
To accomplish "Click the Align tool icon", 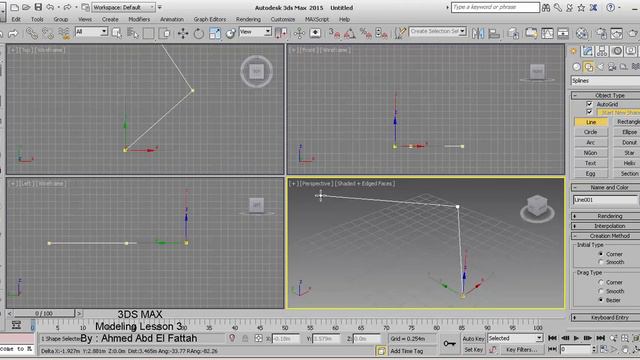I will pos(494,33).
